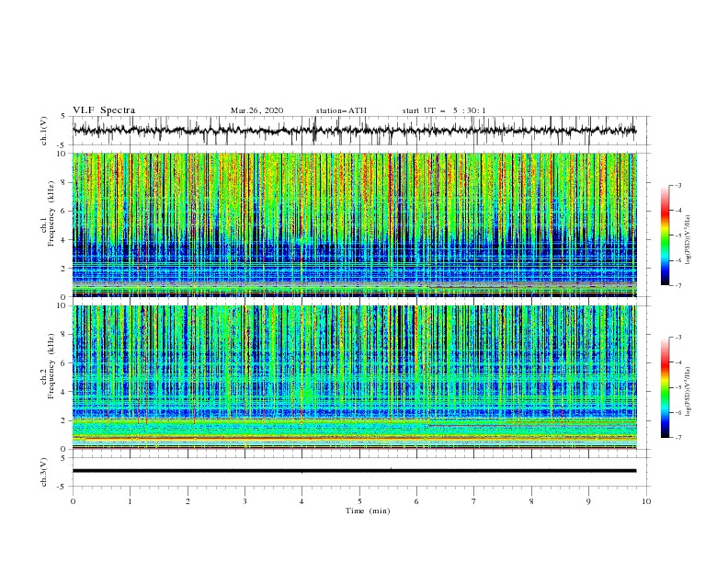Click the ch.2 PSD color scale bar

pos(665,387)
